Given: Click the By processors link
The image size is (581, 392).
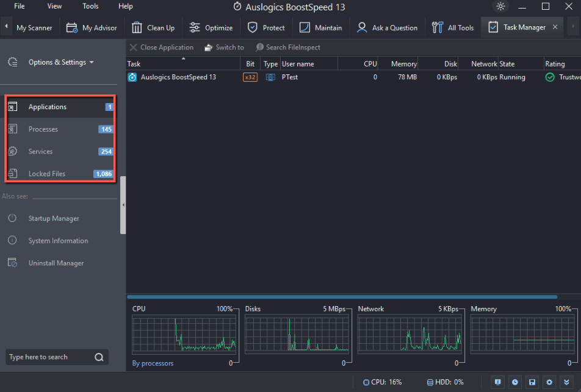Looking at the screenshot, I should click(x=153, y=363).
